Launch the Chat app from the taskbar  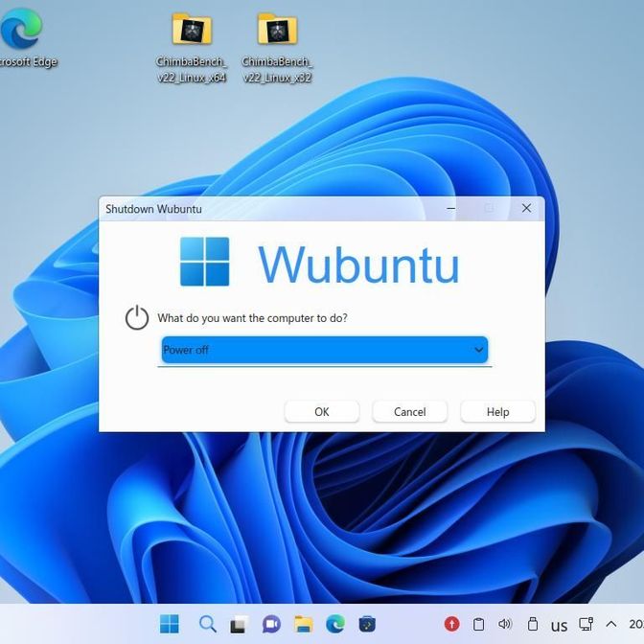tap(271, 624)
